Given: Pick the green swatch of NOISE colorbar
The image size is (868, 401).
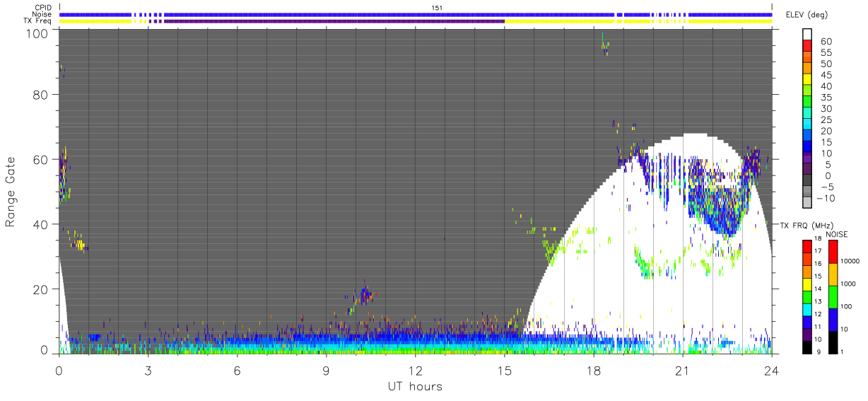Looking at the screenshot, I should click(x=833, y=296).
